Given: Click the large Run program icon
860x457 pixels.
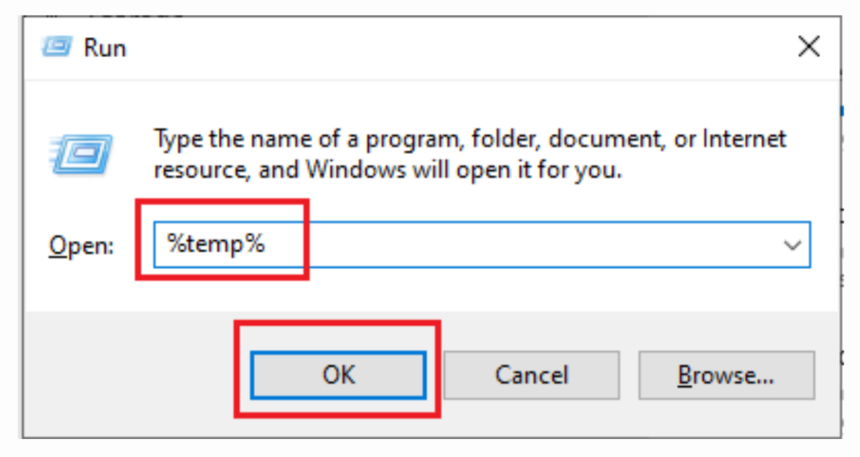Looking at the screenshot, I should point(81,154).
